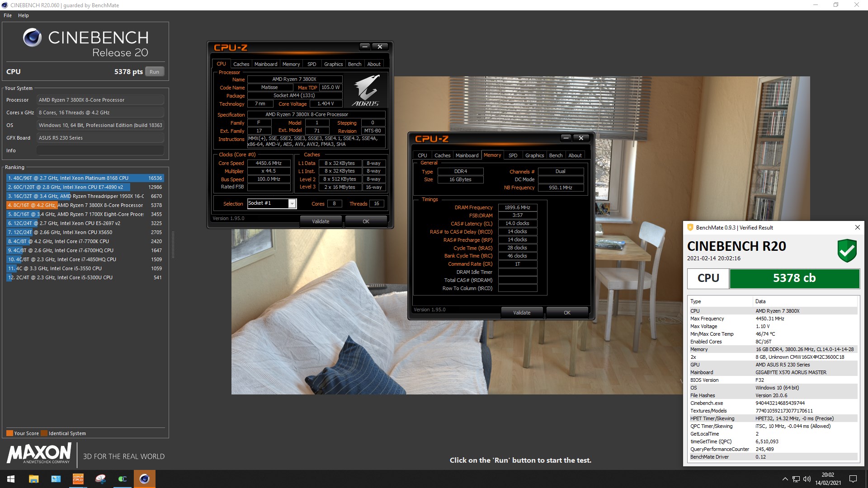The width and height of the screenshot is (868, 488).
Task: Select ranking row Intel Xeon CPU X5650
Action: [x=85, y=232]
